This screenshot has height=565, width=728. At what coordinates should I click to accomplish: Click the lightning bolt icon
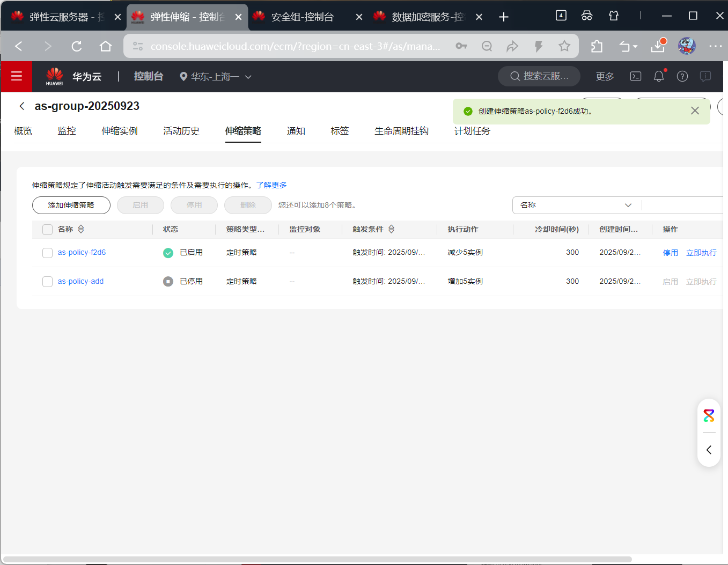pyautogui.click(x=539, y=46)
